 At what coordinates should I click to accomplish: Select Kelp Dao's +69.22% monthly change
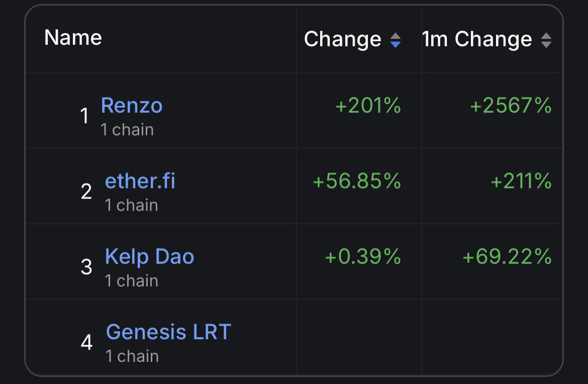pyautogui.click(x=507, y=257)
